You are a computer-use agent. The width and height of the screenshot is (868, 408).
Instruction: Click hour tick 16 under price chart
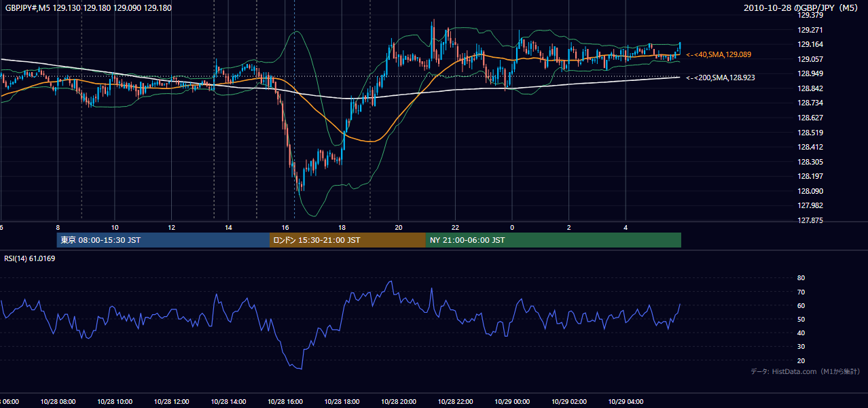(x=285, y=227)
